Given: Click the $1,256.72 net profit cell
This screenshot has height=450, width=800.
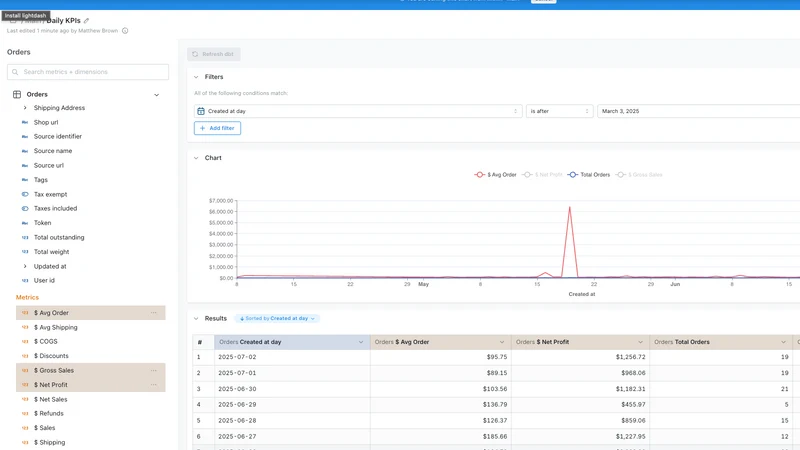Looking at the screenshot, I should tap(580, 357).
